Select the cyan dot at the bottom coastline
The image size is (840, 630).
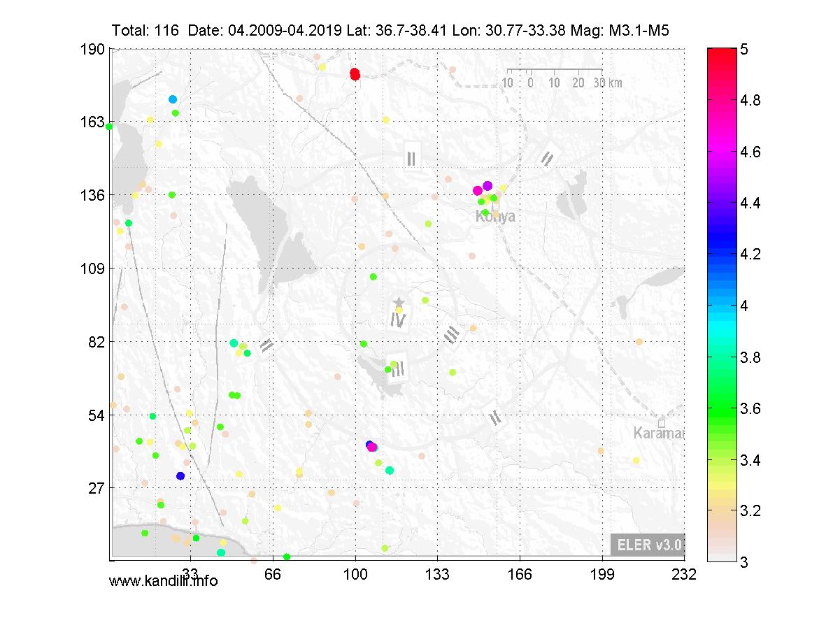pyautogui.click(x=221, y=552)
